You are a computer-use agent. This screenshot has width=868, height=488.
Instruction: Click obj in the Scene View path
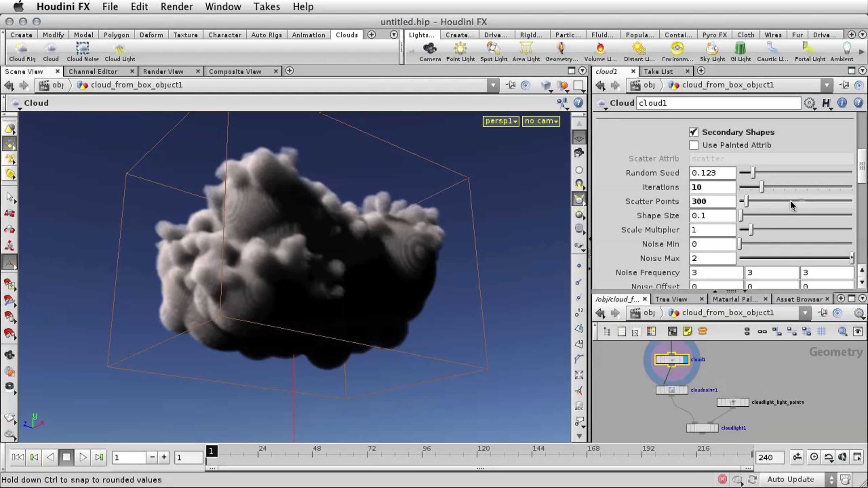(58, 85)
